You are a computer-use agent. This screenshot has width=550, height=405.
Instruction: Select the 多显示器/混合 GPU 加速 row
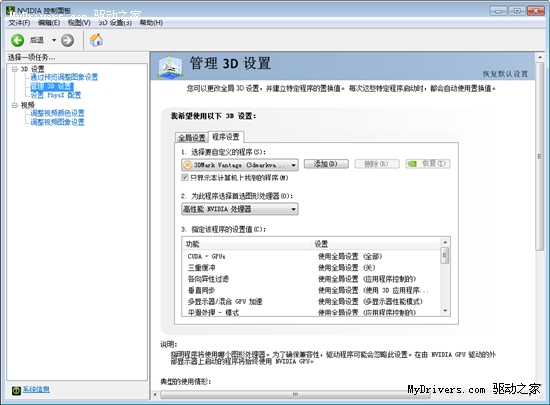[x=311, y=301]
